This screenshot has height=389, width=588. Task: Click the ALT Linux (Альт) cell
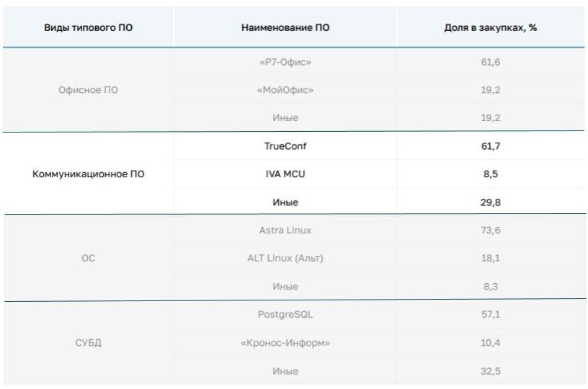point(285,258)
